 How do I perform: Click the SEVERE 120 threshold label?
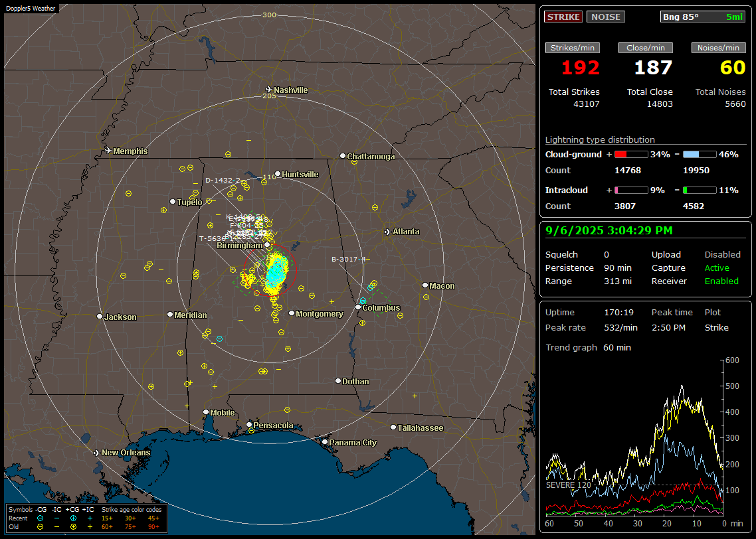pos(569,485)
